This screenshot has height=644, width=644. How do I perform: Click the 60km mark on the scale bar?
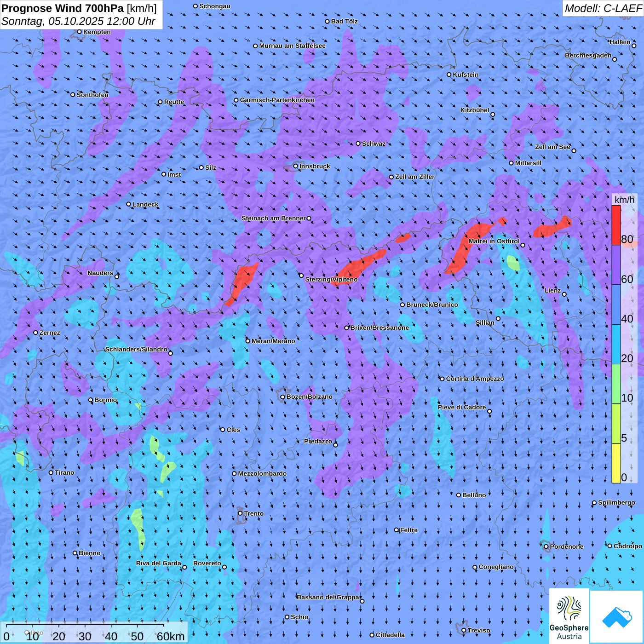click(x=171, y=636)
